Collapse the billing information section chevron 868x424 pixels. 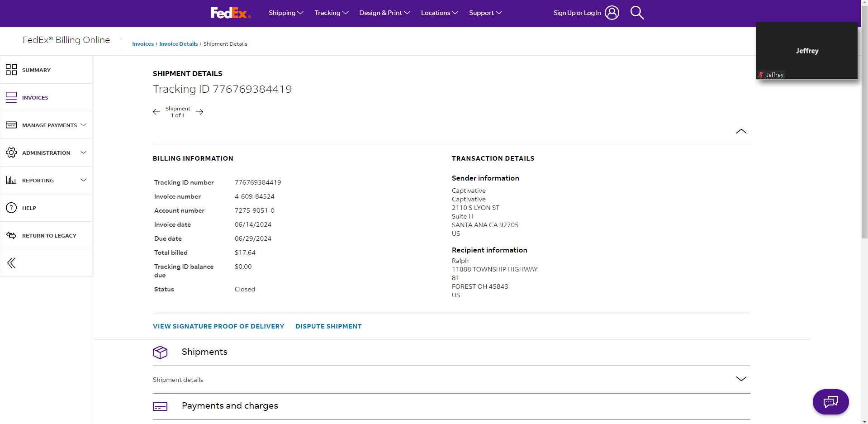741,131
